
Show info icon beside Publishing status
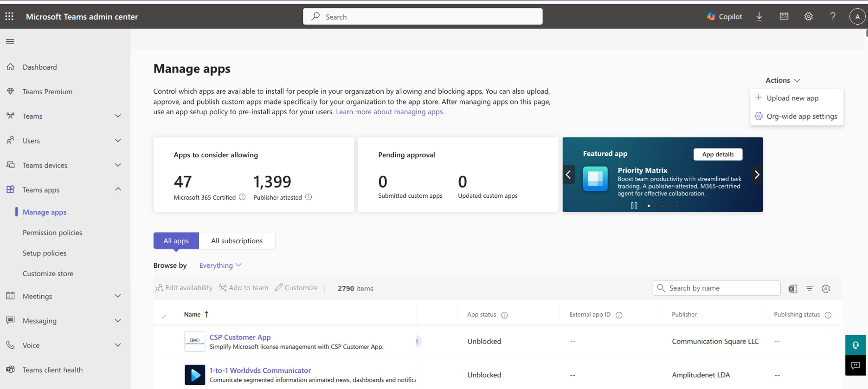click(x=828, y=315)
